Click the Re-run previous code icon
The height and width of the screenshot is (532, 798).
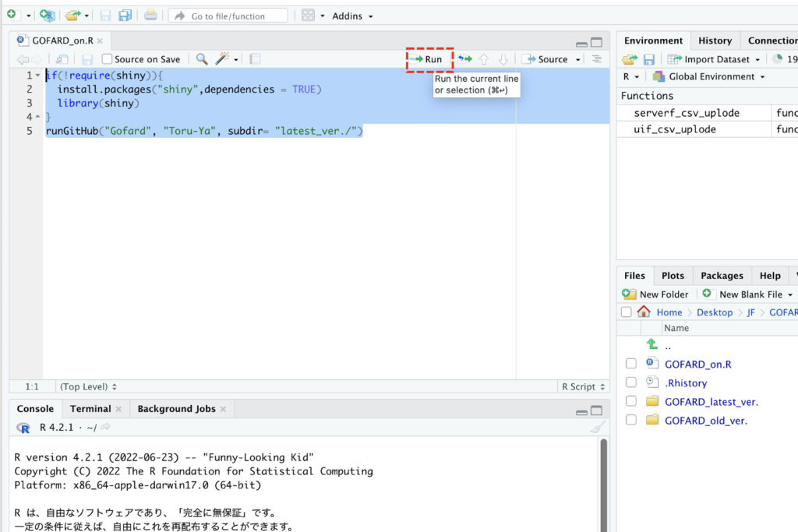(x=464, y=59)
